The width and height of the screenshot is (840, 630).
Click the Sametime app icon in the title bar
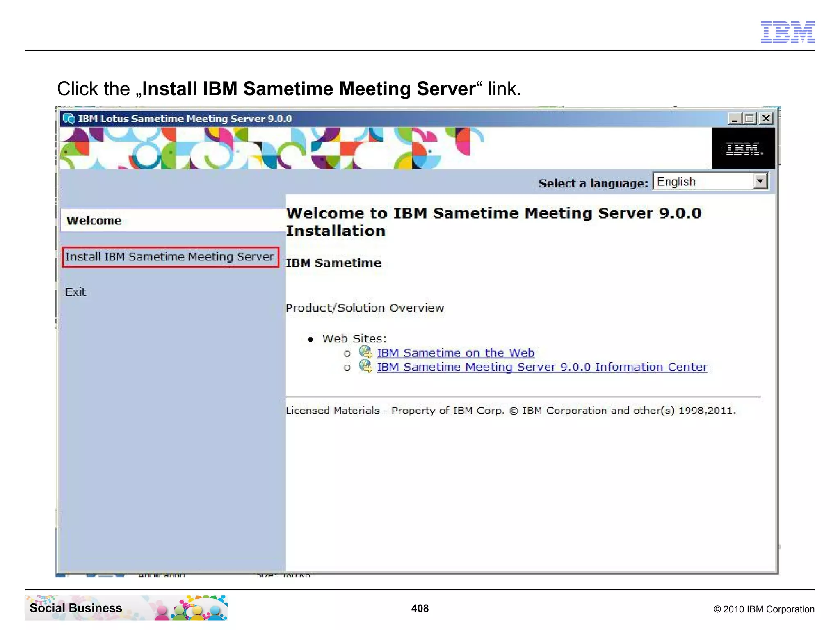[69, 119]
